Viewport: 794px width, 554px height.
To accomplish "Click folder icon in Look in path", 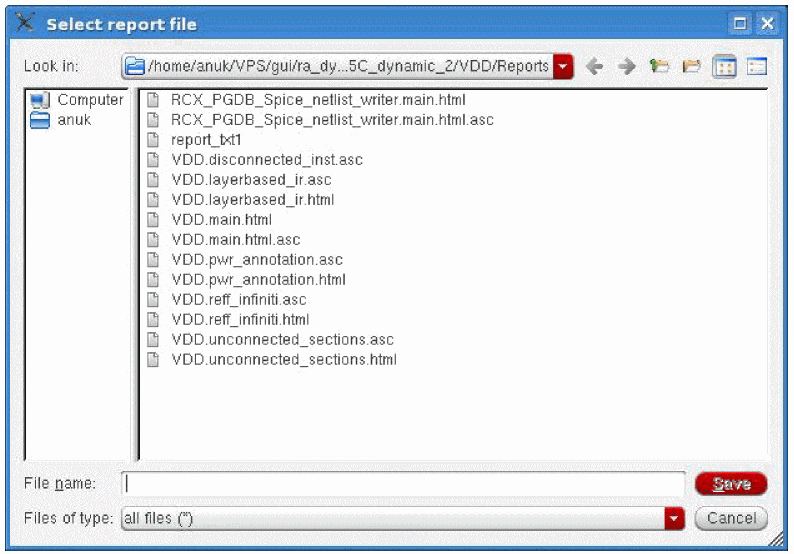I will [x=135, y=66].
